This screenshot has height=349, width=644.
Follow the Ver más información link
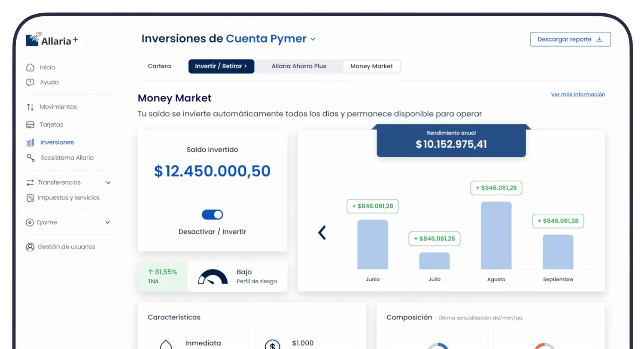coord(577,94)
